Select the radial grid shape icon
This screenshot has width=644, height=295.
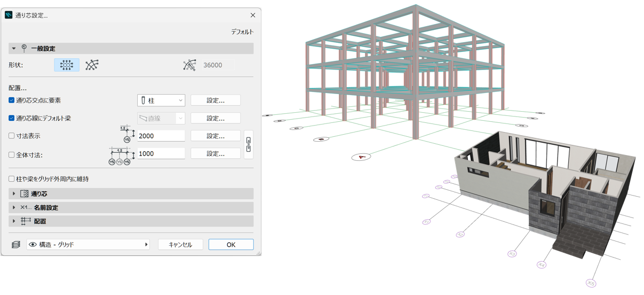click(x=92, y=65)
